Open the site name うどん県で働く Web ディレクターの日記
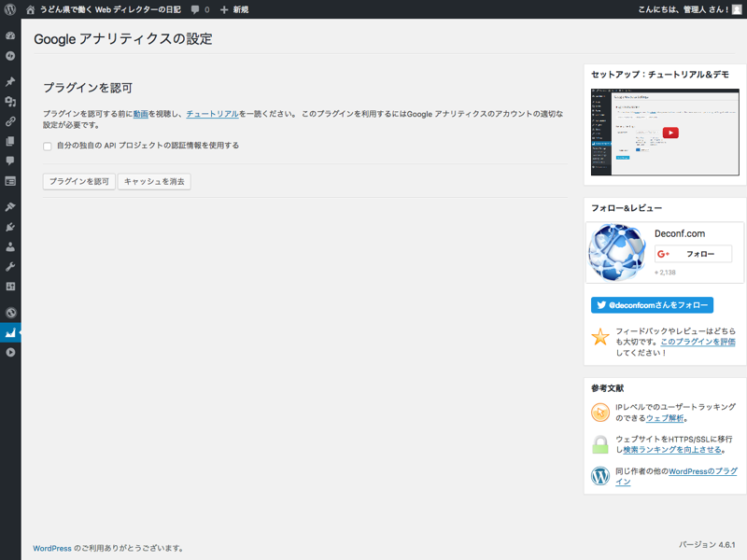The width and height of the screenshot is (747, 560). (110, 9)
